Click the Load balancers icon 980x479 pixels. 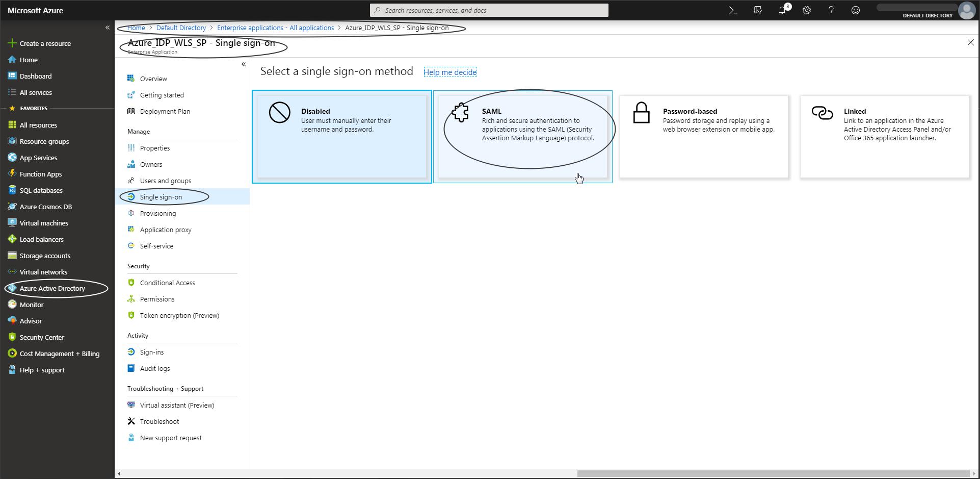[12, 239]
